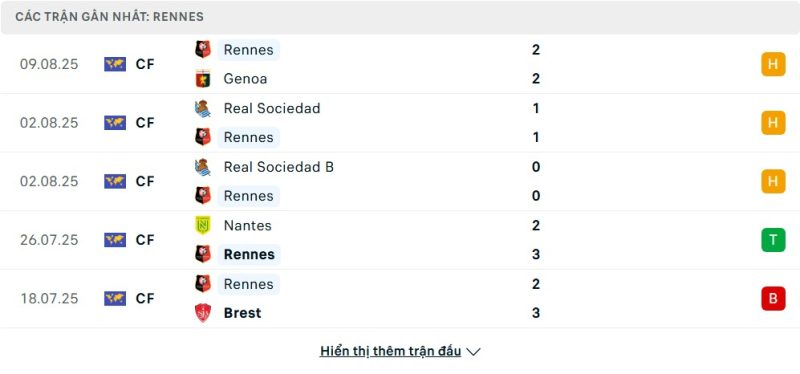Expand the list via chevron beside Hiển thị thêm

click(473, 352)
